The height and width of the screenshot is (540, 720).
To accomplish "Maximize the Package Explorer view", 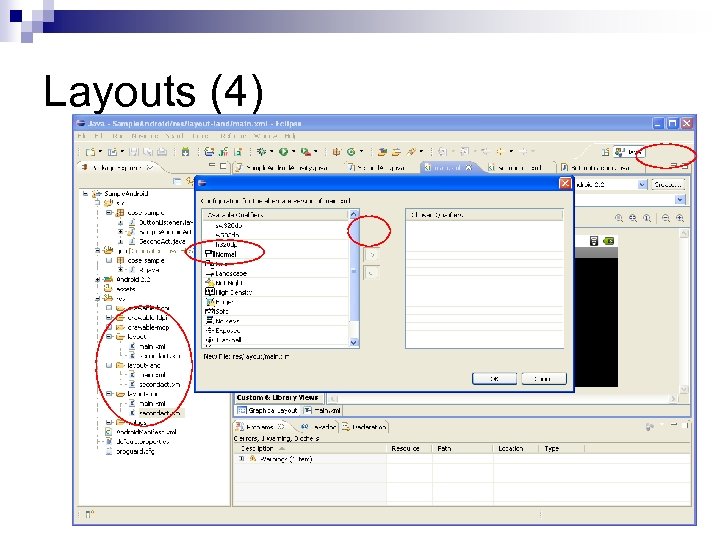I will click(223, 166).
